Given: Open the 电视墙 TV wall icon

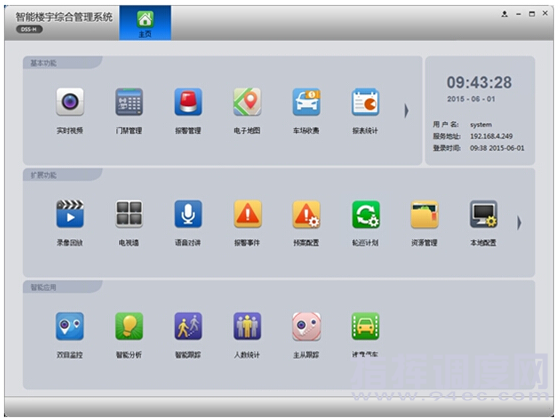Looking at the screenshot, I should pos(129,214).
